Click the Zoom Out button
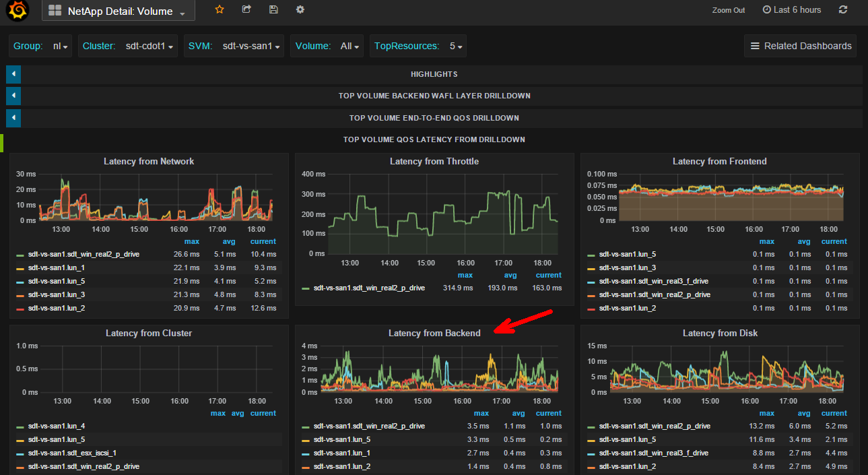This screenshot has width=868, height=475. pyautogui.click(x=729, y=10)
